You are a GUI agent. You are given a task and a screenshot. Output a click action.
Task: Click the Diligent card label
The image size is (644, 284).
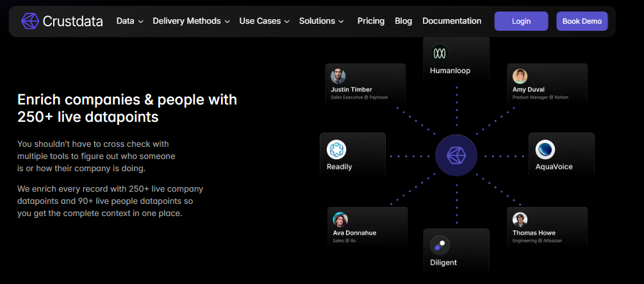pos(443,263)
